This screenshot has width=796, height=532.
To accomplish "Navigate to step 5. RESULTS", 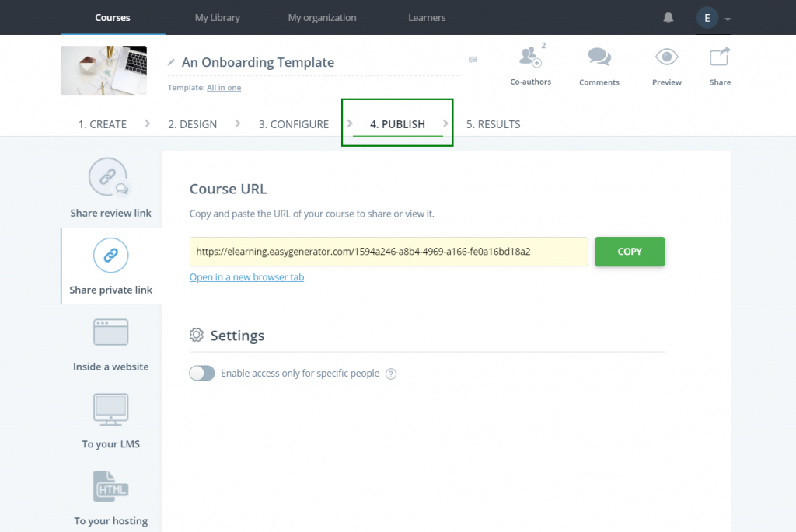I will pos(493,124).
